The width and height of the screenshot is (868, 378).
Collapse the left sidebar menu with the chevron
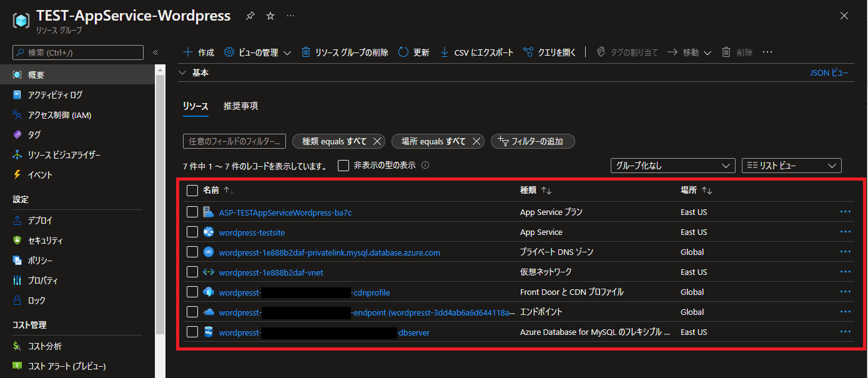[x=155, y=52]
